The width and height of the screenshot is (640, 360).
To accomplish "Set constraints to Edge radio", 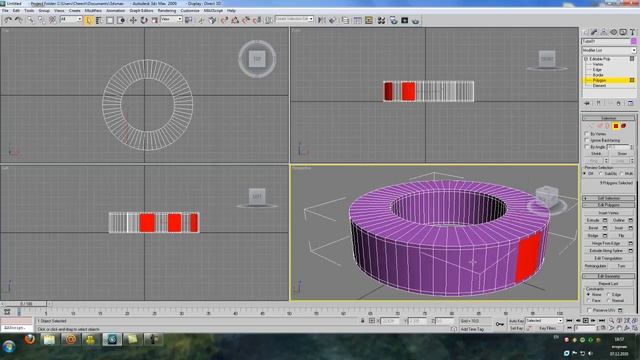I will 609,294.
